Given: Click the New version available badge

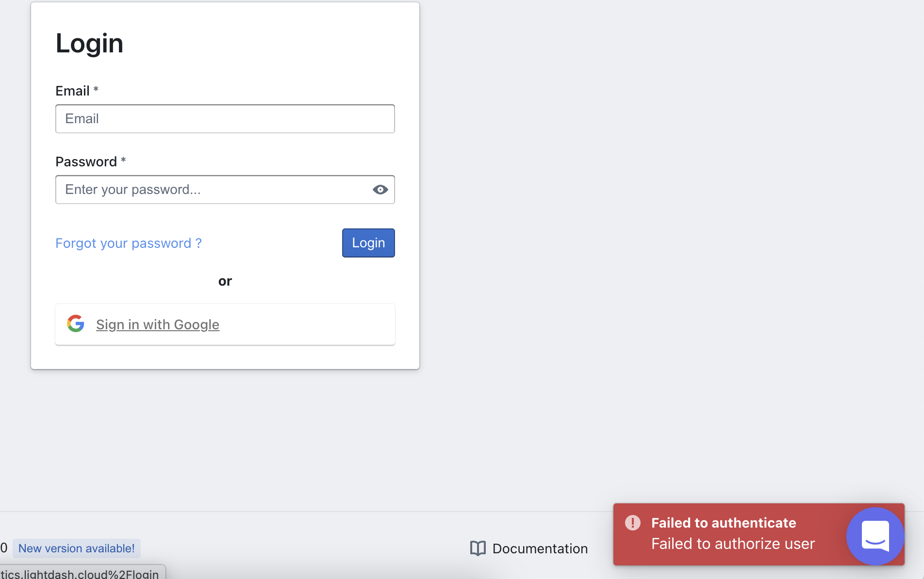Looking at the screenshot, I should [76, 548].
